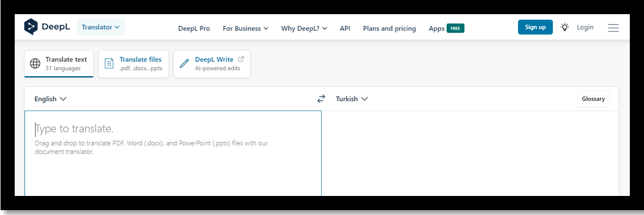
Task: Open the English source language dropdown
Action: coord(51,99)
